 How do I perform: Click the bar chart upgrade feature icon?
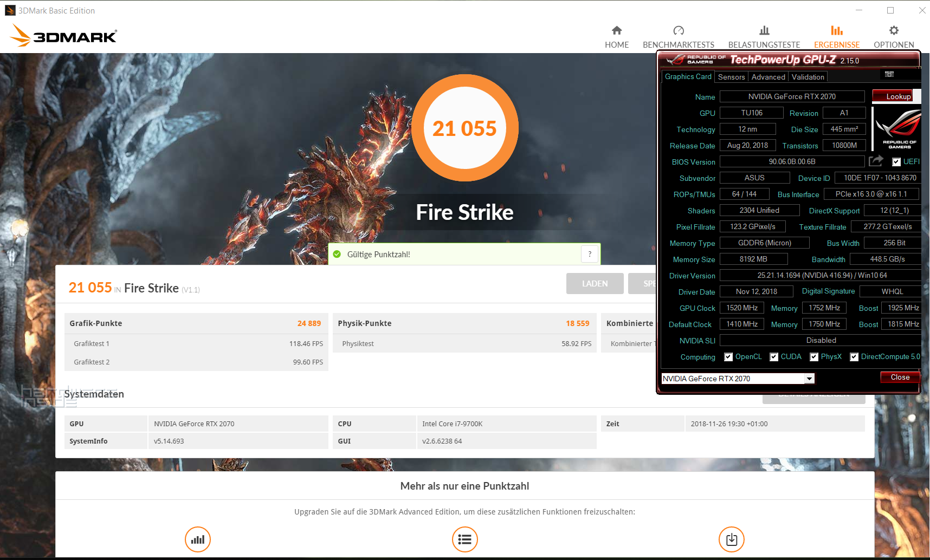pos(197,539)
